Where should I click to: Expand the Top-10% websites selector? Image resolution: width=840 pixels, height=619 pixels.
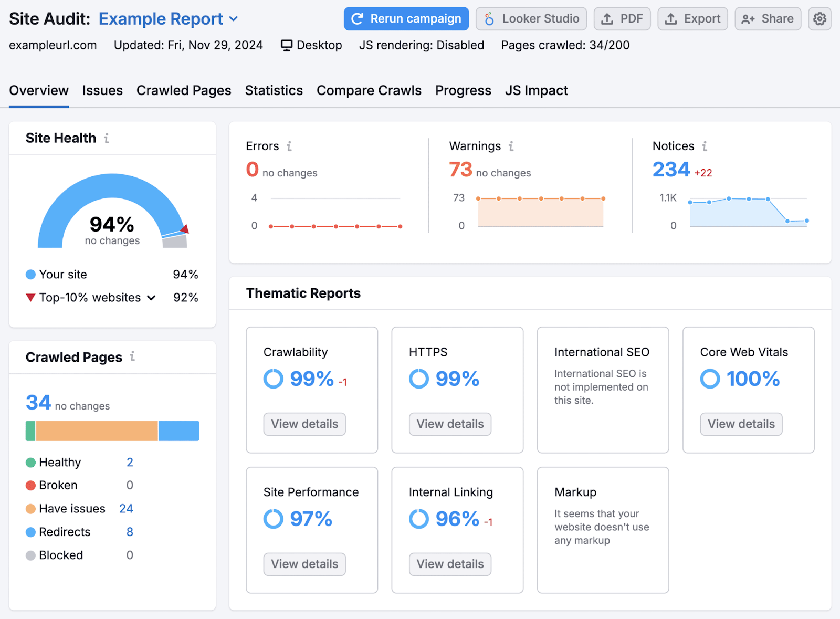click(x=152, y=297)
